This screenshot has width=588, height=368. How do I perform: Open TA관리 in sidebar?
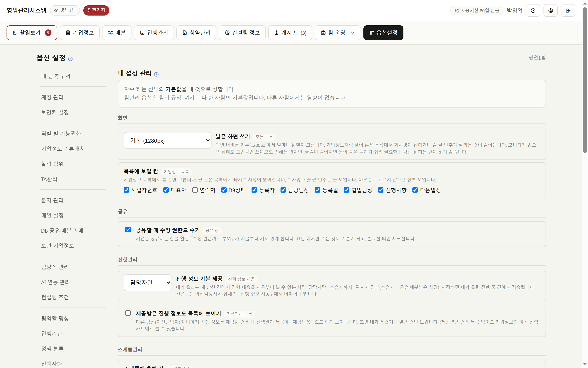pyautogui.click(x=49, y=179)
